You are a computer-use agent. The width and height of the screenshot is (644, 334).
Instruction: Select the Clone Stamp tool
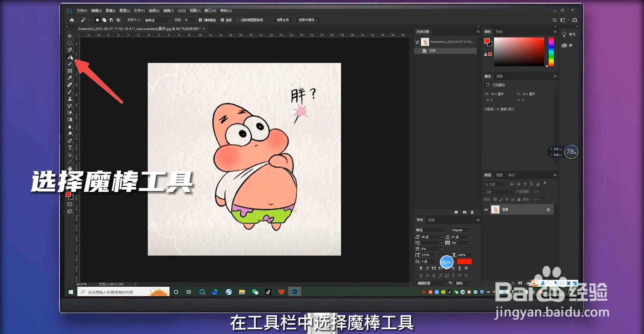[x=70, y=99]
